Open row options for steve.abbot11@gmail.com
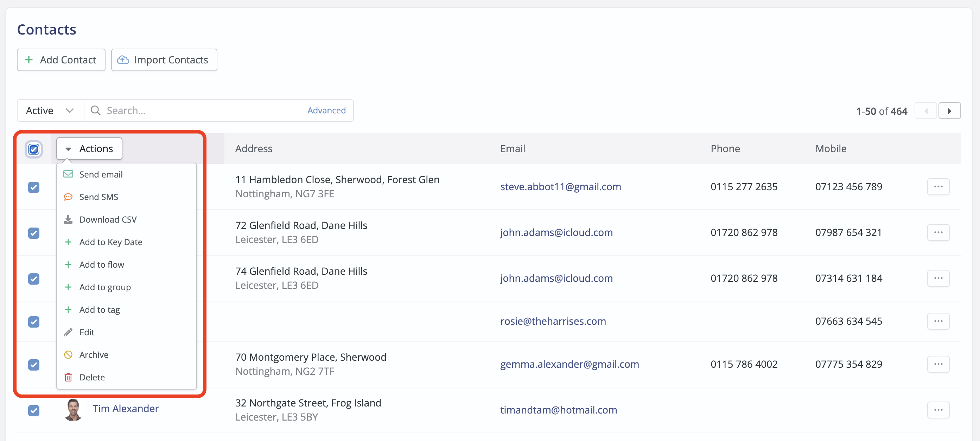This screenshot has height=441, width=980. coord(938,187)
